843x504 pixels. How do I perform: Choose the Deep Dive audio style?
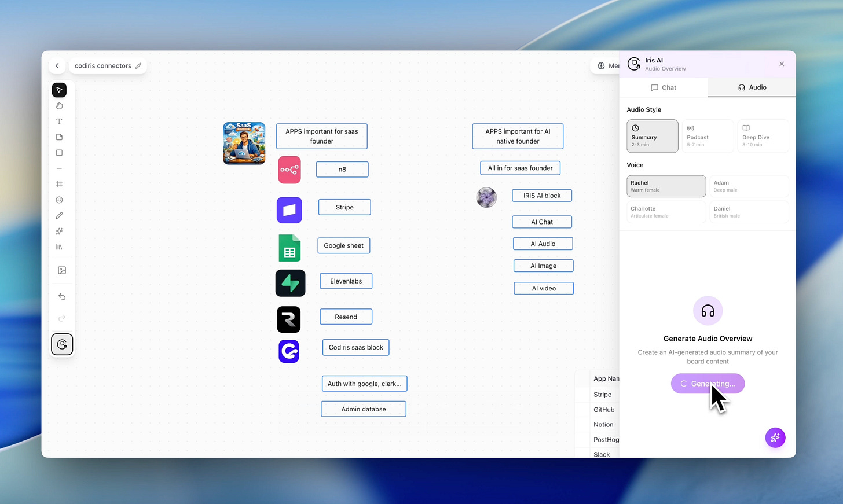[763, 136]
